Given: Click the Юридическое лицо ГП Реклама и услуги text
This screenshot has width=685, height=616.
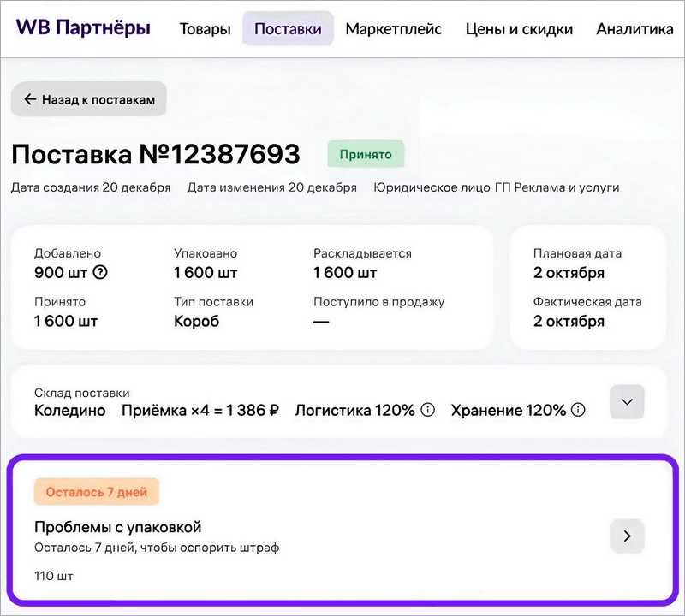Looking at the screenshot, I should (496, 187).
